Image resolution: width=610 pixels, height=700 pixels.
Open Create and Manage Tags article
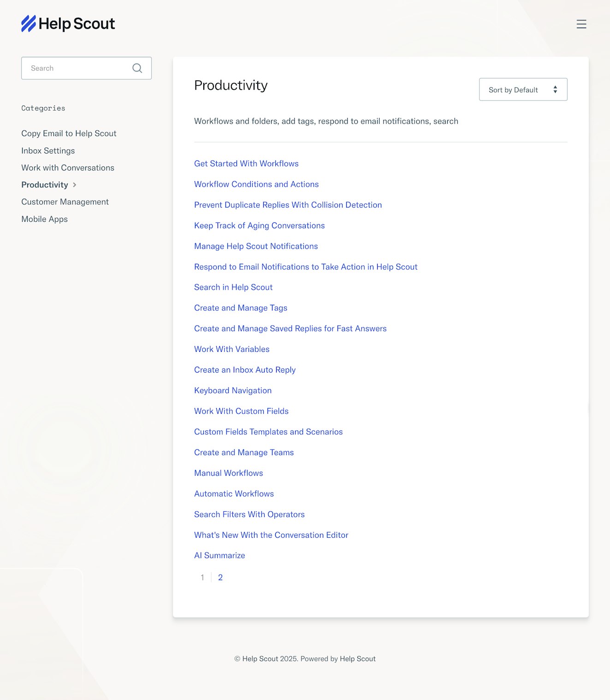click(x=241, y=308)
